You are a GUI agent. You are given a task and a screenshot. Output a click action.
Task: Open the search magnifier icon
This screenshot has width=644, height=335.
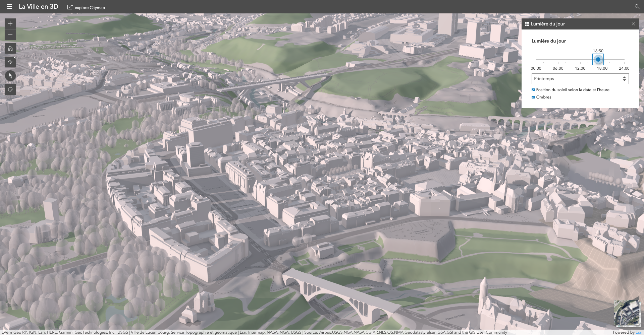[637, 6]
